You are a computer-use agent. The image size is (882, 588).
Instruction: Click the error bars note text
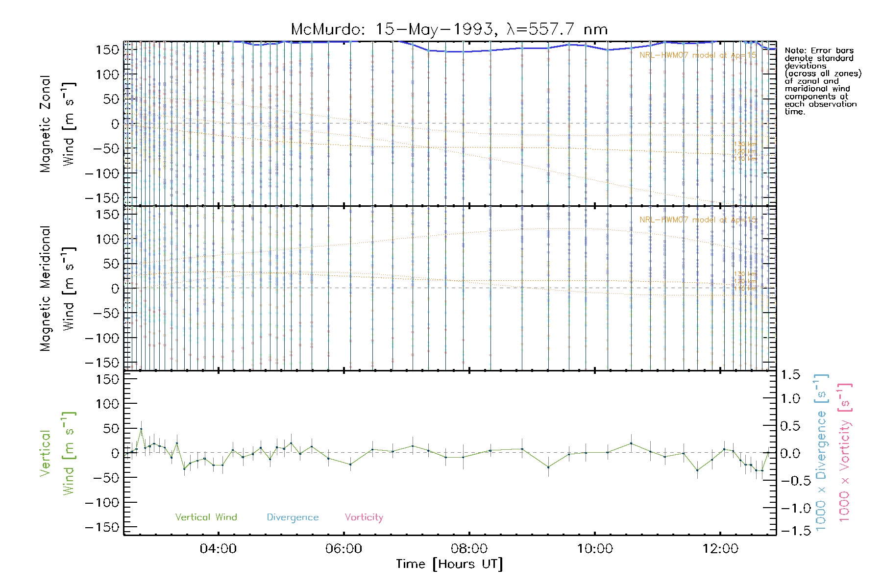click(x=822, y=81)
